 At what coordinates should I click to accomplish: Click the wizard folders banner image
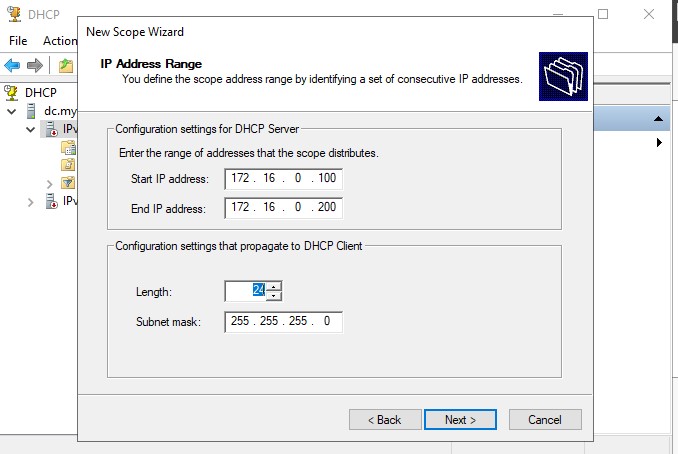563,77
